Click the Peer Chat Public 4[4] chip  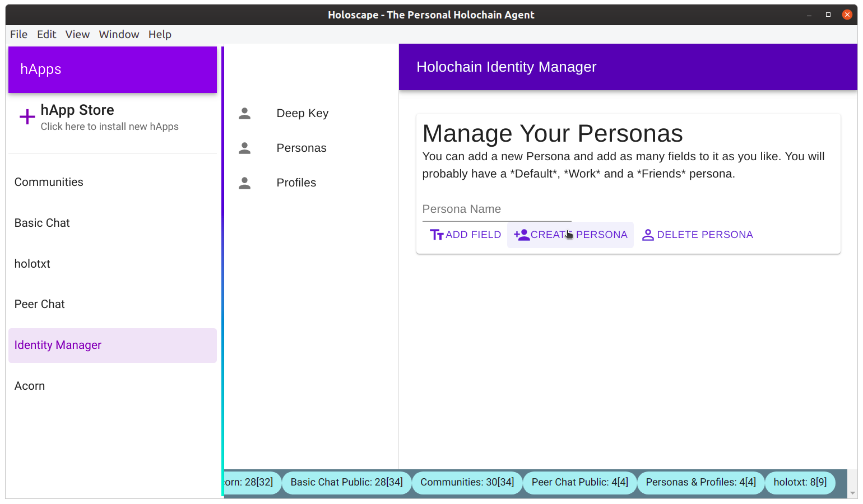click(x=580, y=483)
